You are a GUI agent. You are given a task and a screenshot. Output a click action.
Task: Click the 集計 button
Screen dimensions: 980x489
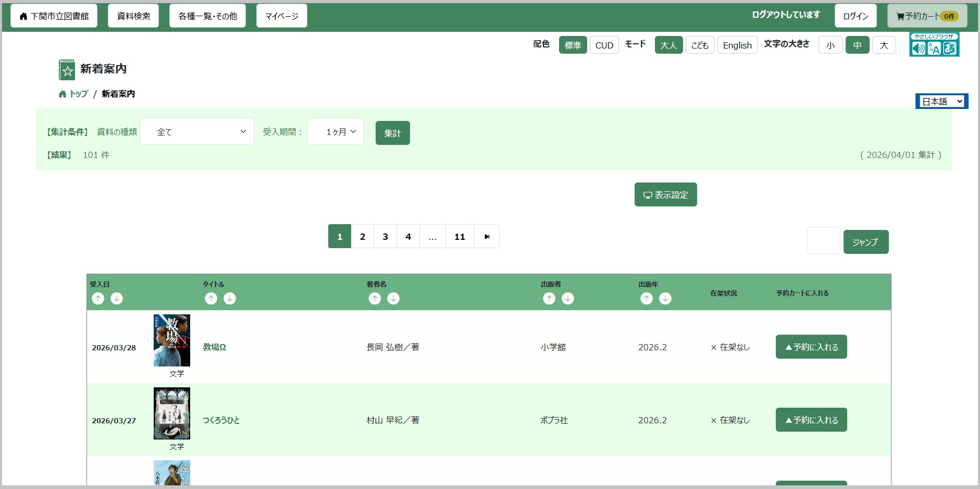392,133
